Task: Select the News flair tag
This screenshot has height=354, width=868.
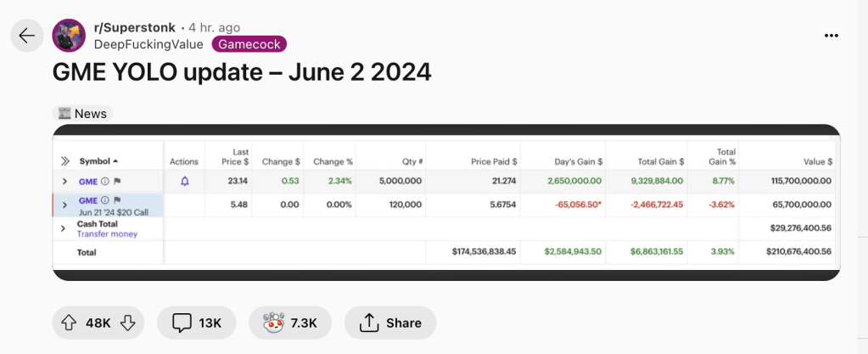Action: 82,113
